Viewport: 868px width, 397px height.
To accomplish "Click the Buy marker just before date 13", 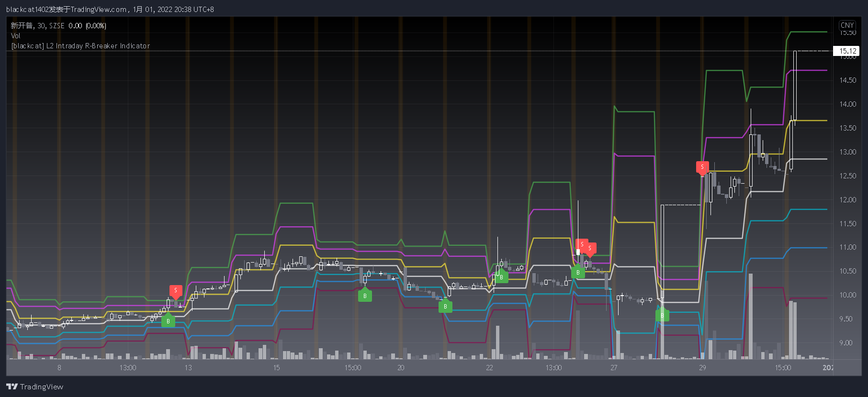I will coord(168,320).
